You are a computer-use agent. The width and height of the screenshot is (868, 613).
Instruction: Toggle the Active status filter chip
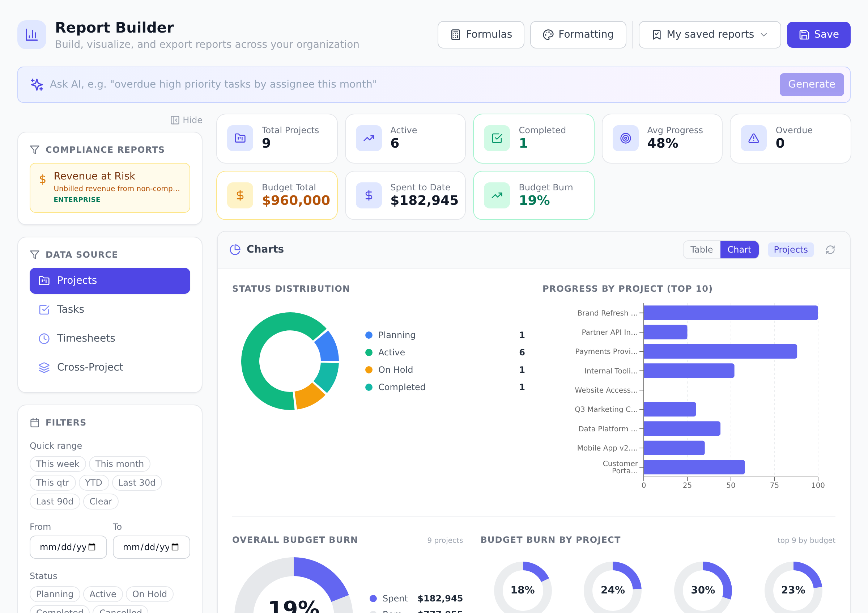(103, 594)
